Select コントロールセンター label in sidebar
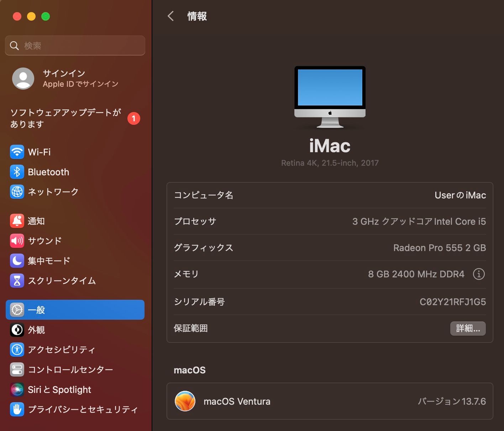This screenshot has height=431, width=504. pos(70,369)
